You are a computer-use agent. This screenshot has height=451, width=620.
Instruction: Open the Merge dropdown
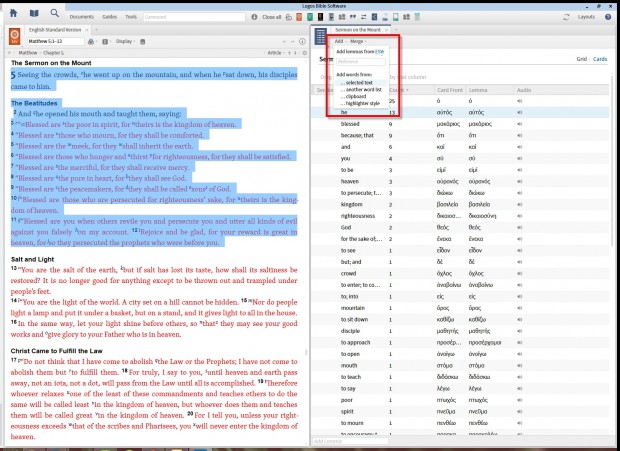(360, 41)
